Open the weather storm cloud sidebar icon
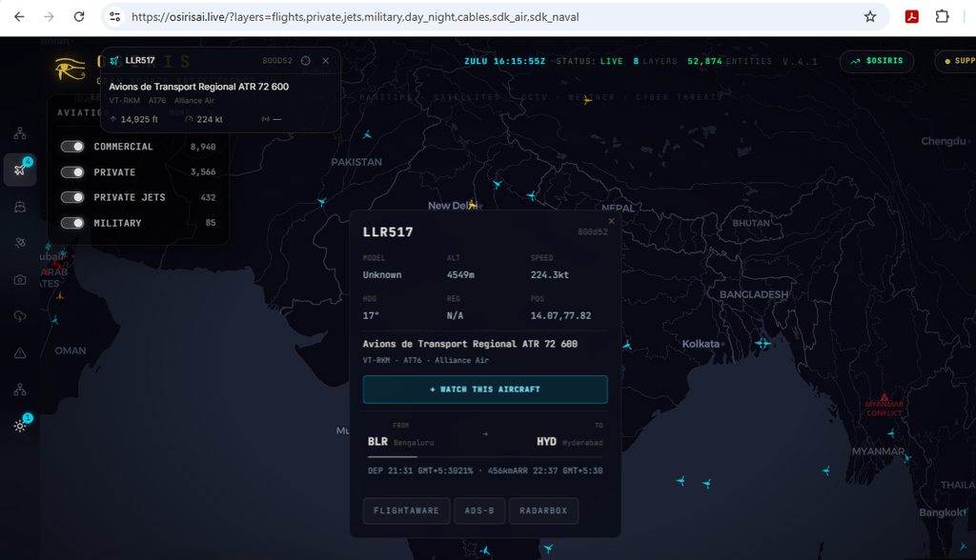The width and height of the screenshot is (976, 560). click(20, 317)
